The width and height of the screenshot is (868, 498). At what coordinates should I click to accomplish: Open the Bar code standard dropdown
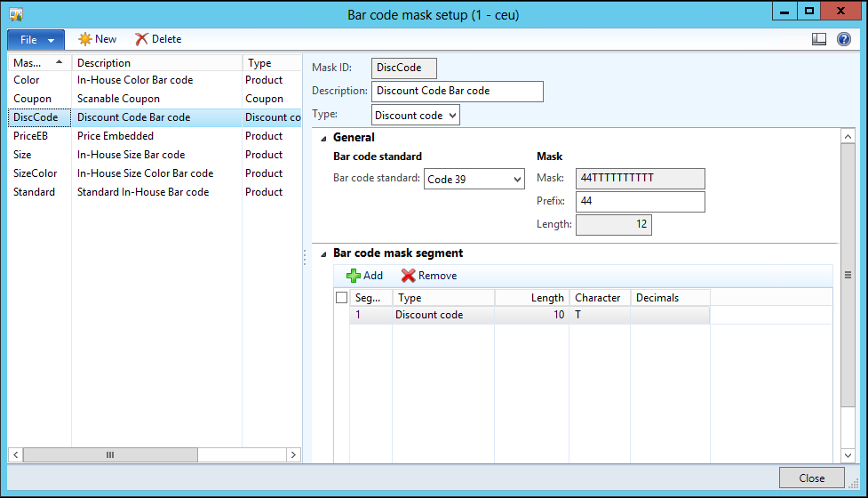(474, 179)
